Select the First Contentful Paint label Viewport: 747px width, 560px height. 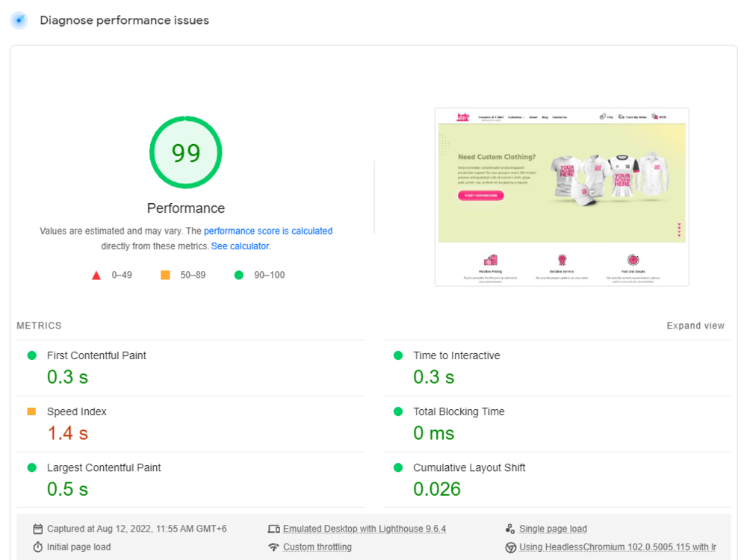pos(96,355)
